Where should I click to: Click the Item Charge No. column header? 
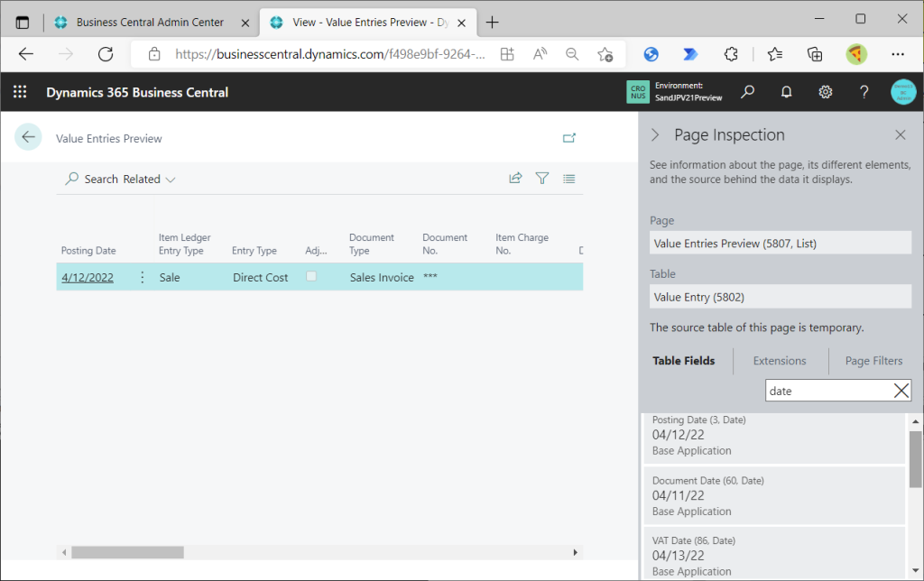(522, 244)
